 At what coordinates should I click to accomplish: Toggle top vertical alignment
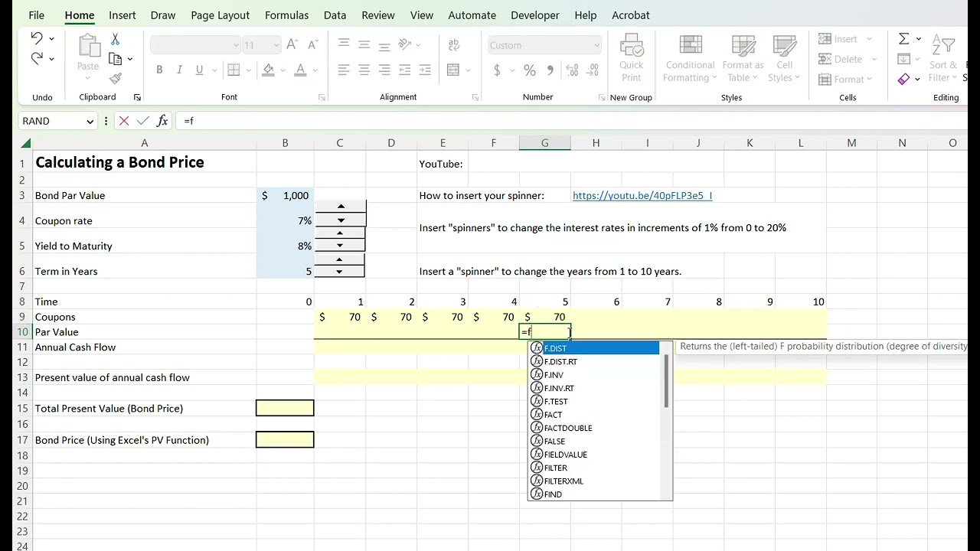pos(344,45)
